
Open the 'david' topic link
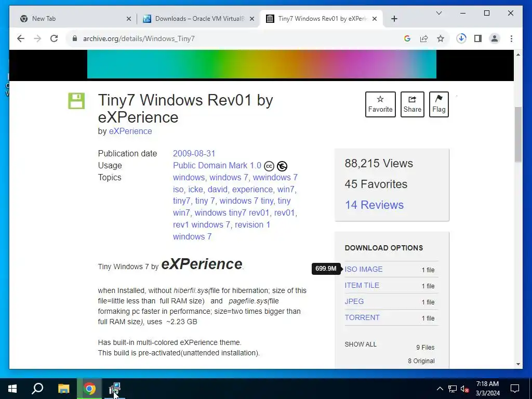[x=218, y=189]
